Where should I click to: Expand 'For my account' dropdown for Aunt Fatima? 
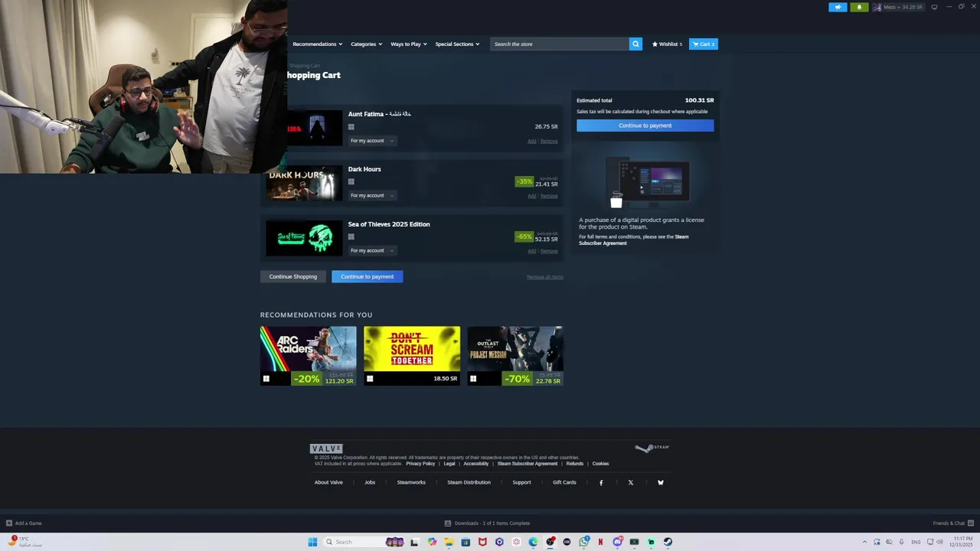pyautogui.click(x=372, y=141)
